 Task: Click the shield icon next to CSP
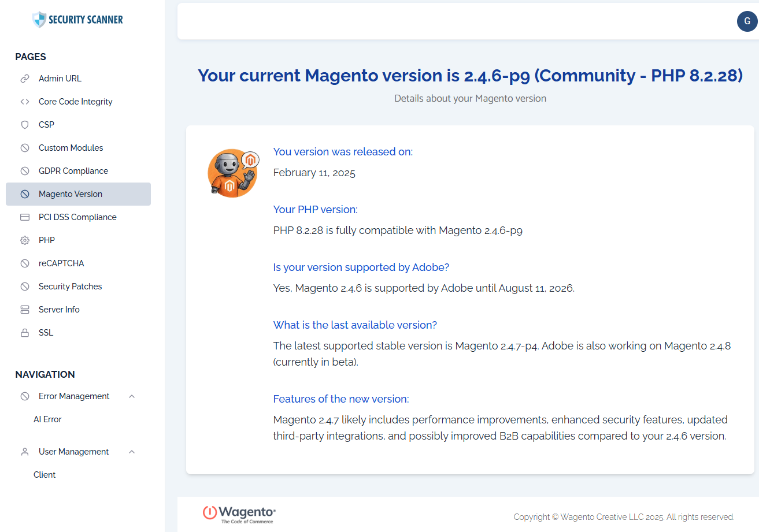[x=25, y=125]
